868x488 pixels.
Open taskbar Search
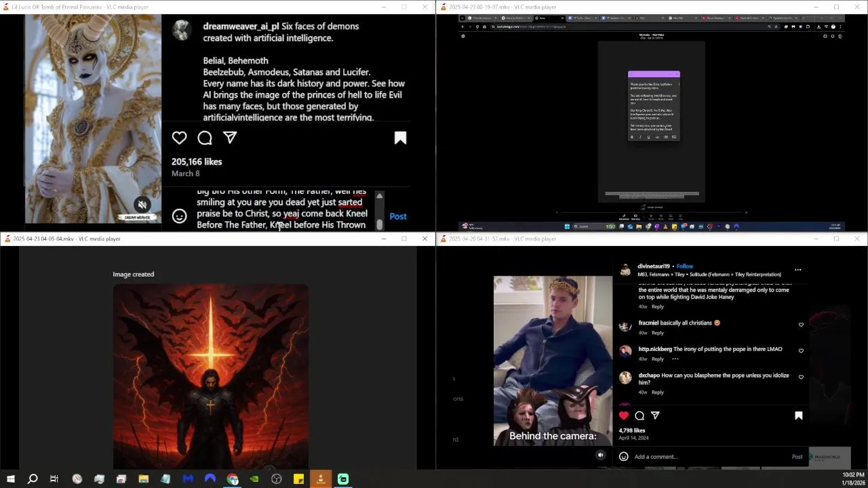click(x=32, y=479)
